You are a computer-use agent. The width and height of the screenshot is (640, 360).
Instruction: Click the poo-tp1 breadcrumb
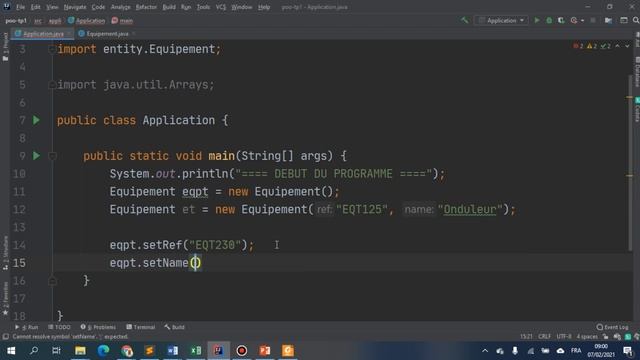(x=16, y=20)
